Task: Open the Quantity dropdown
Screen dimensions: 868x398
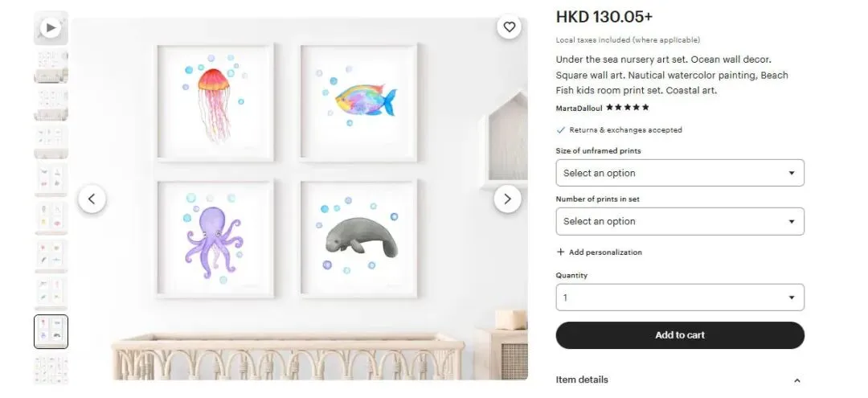Action: click(x=680, y=297)
